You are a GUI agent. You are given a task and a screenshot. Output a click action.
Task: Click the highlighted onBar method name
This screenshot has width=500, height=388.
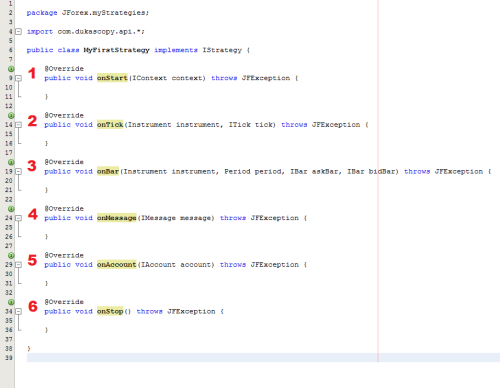click(108, 171)
